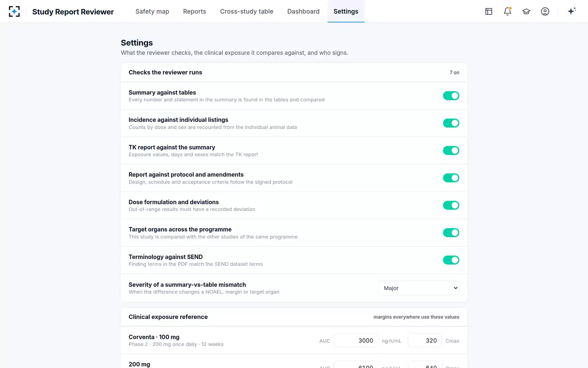Click the graduation cap learning icon
The height and width of the screenshot is (368, 588).
(526, 11)
